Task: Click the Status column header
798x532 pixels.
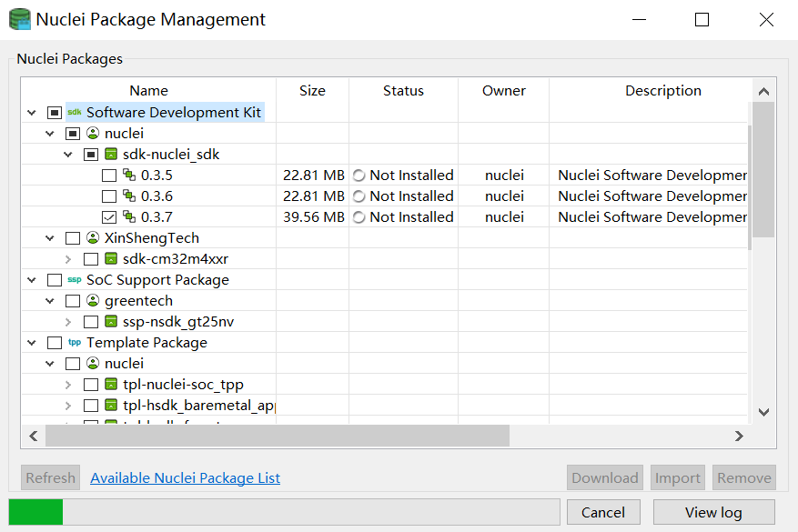Action: 404,91
